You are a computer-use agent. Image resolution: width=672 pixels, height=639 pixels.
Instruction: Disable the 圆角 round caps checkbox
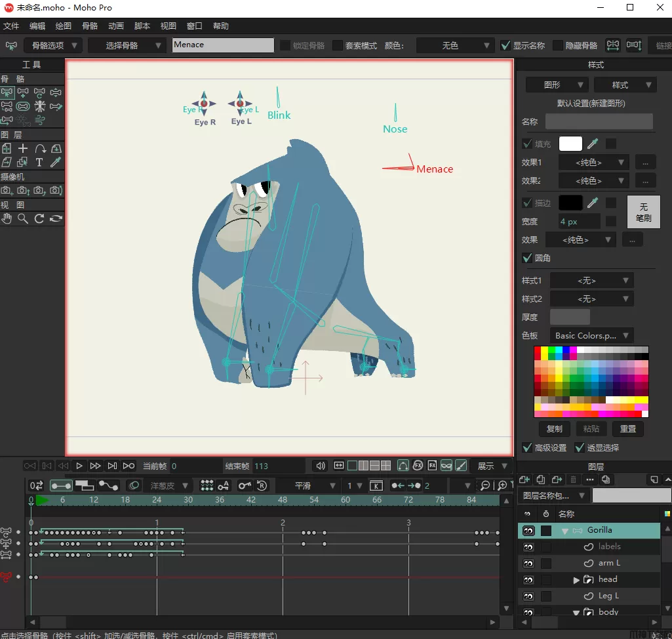pos(527,258)
